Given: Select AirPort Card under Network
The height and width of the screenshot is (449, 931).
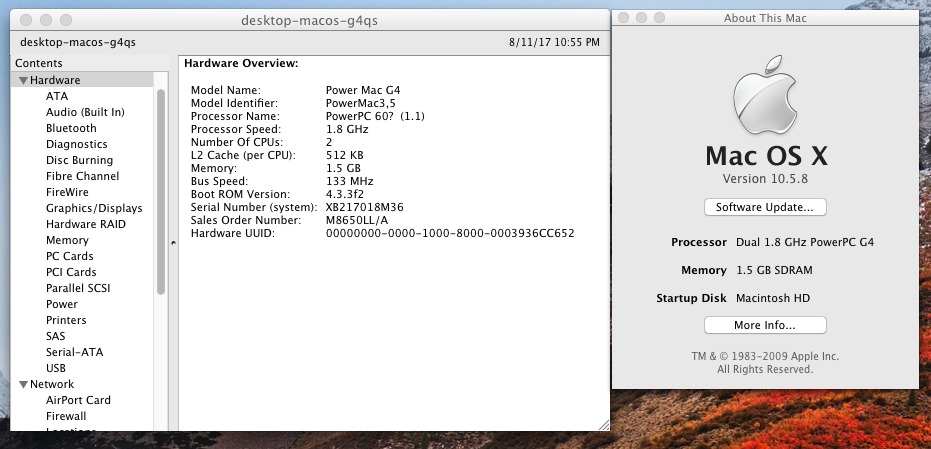Looking at the screenshot, I should pyautogui.click(x=78, y=401).
